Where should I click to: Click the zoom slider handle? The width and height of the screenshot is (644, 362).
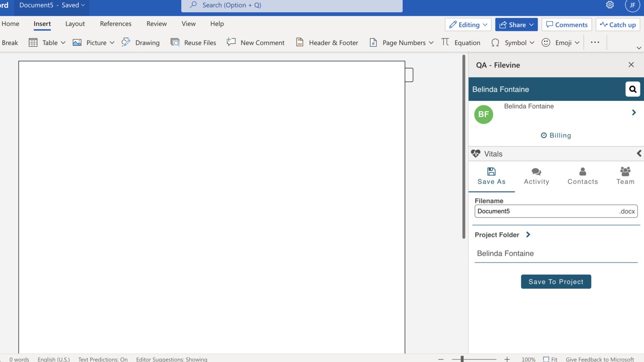462,359
